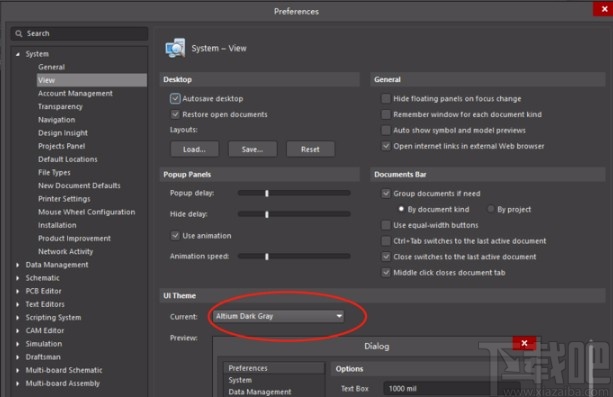Image resolution: width=613 pixels, height=397 pixels.
Task: Open New Document Defaults page
Action: point(79,186)
